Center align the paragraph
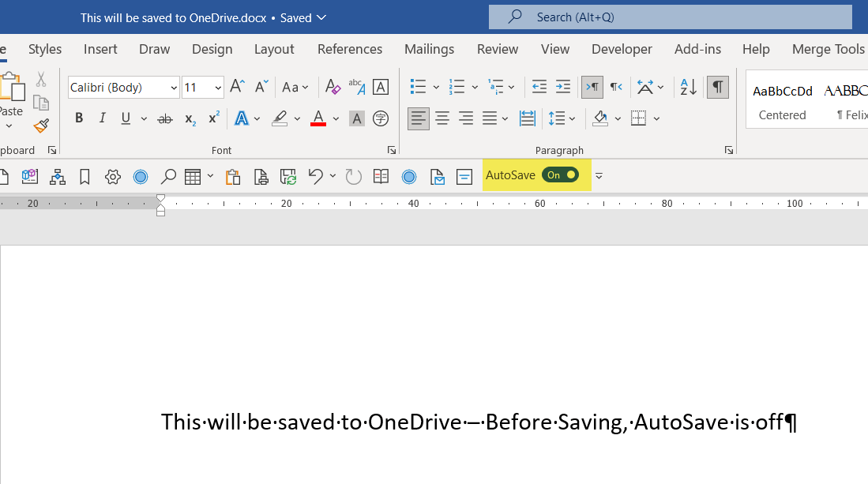This screenshot has width=868, height=484. 442,118
